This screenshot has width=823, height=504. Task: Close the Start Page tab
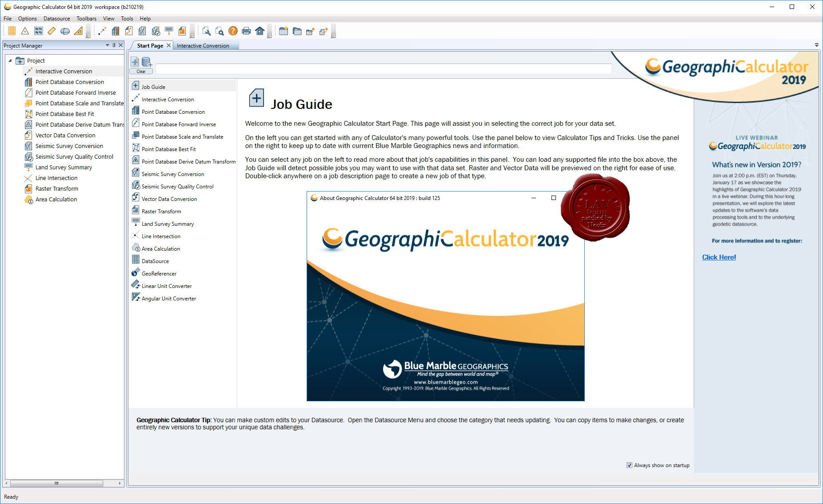point(169,45)
